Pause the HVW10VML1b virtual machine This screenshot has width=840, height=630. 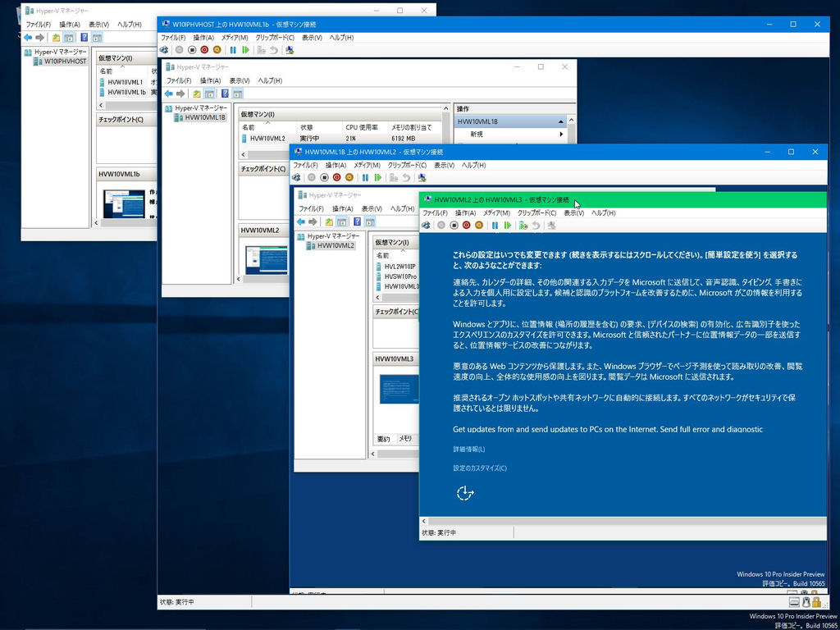pos(233,50)
